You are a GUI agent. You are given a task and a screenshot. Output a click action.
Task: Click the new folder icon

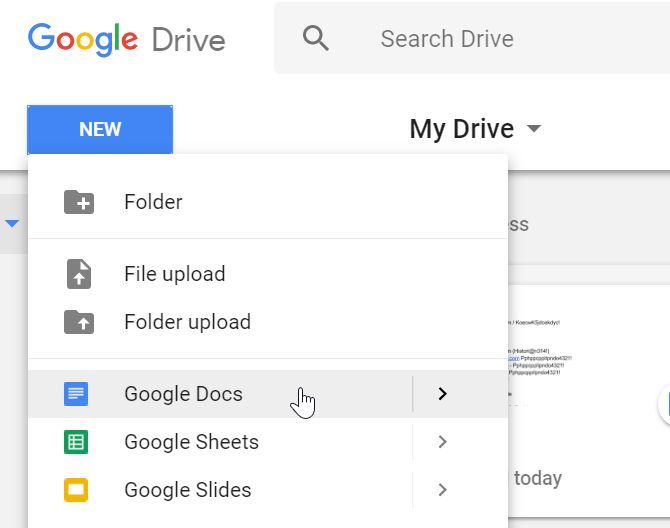coord(78,202)
